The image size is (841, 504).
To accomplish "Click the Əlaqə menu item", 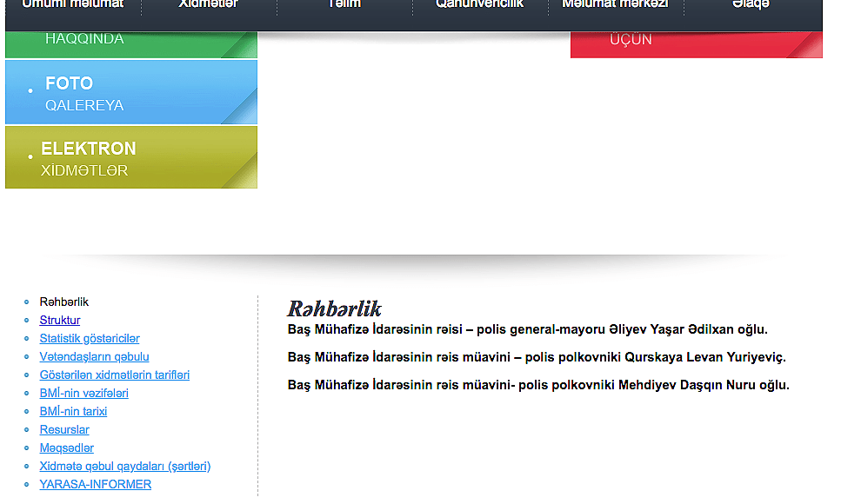I will pos(751,6).
